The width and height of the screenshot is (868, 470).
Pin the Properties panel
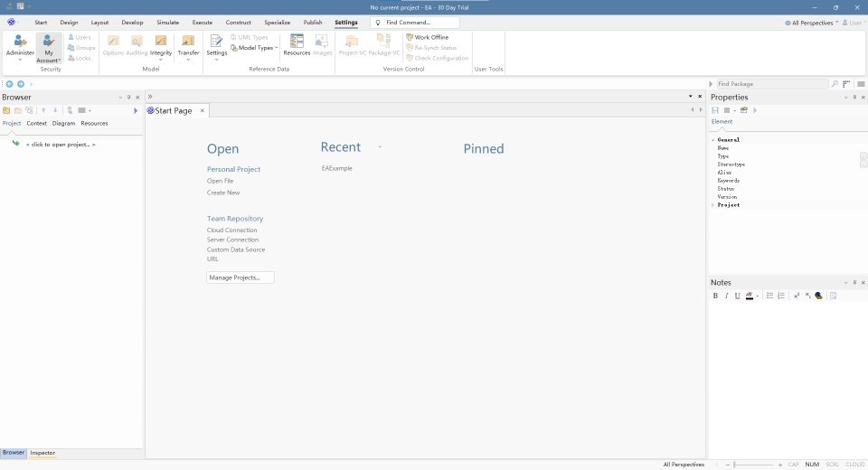coord(854,98)
